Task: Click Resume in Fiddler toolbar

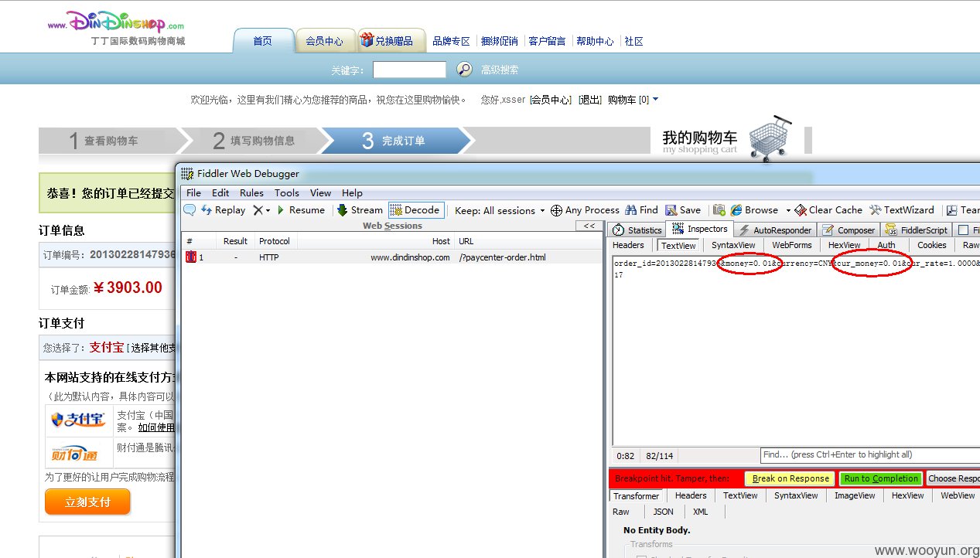Action: coord(300,210)
